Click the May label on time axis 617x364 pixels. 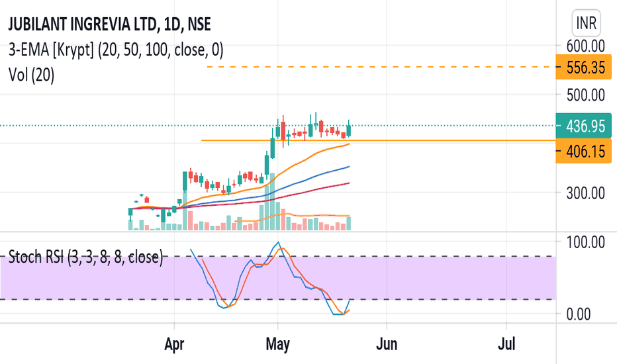pyautogui.click(x=278, y=344)
